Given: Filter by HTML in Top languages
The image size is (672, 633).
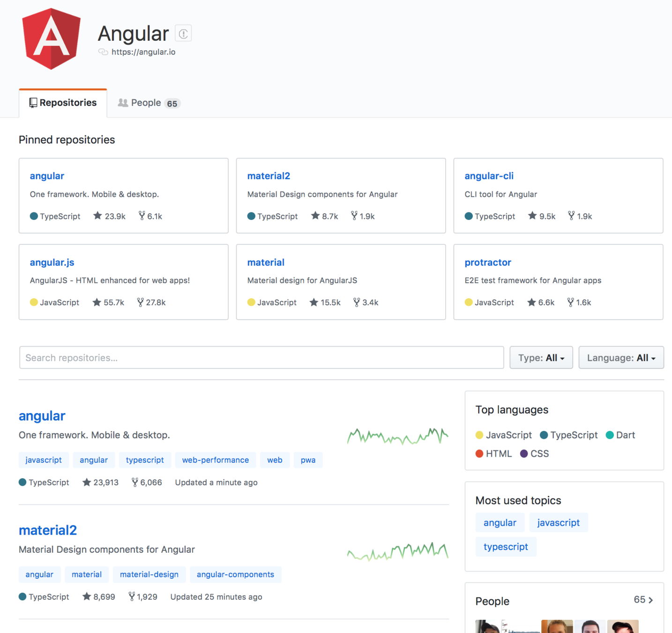Looking at the screenshot, I should point(494,454).
